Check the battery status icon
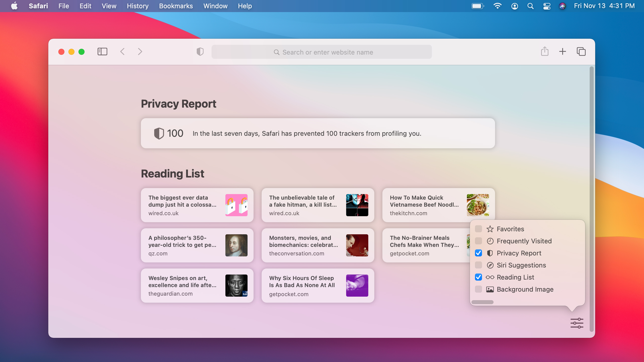The width and height of the screenshot is (644, 362). click(477, 6)
